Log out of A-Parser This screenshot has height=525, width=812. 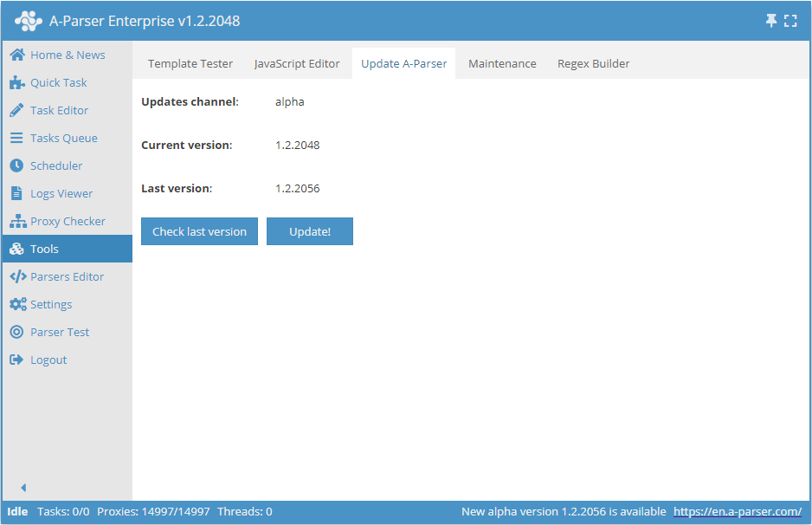[x=48, y=360]
